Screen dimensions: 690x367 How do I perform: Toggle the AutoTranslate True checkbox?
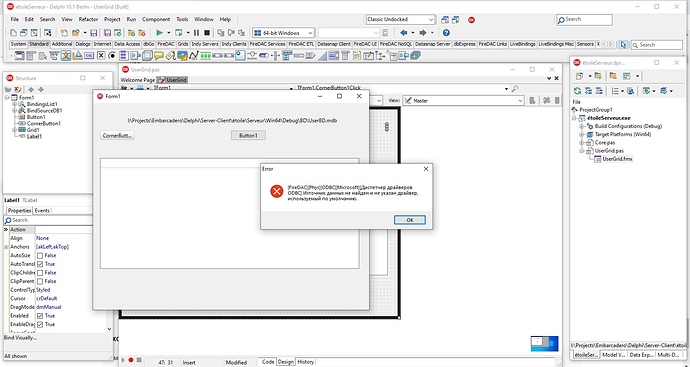coord(40,264)
